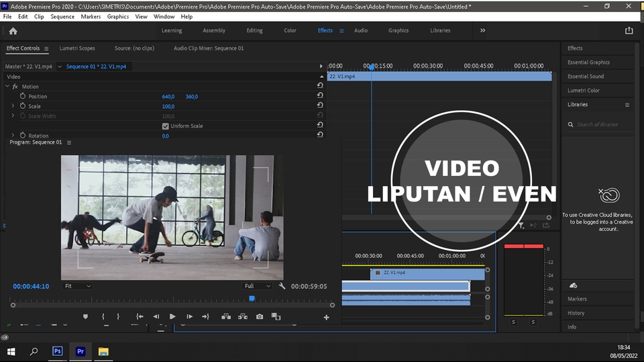Open the Sequence menu
644x362 pixels.
tap(62, 16)
